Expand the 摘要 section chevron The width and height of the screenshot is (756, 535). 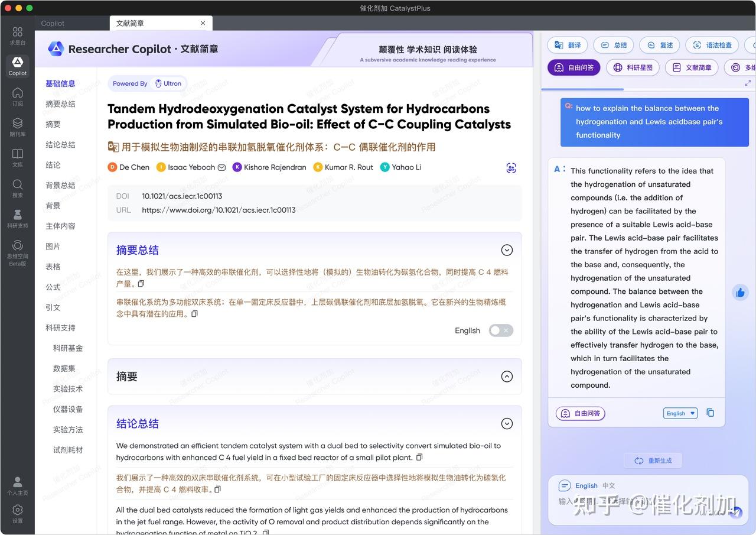[507, 376]
